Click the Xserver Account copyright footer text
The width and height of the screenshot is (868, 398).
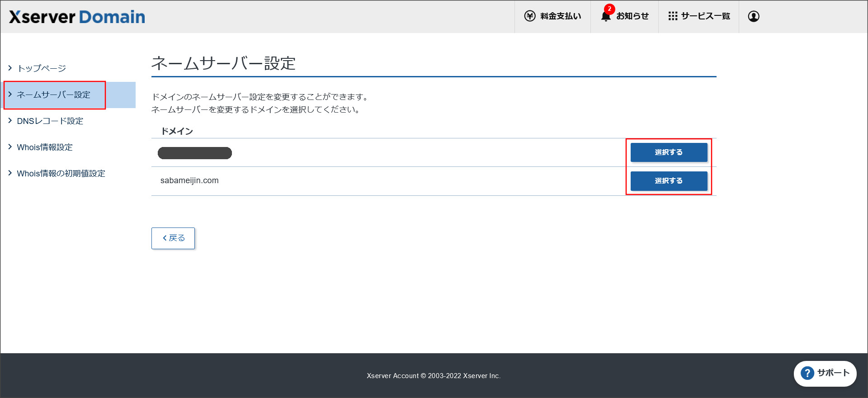click(434, 376)
